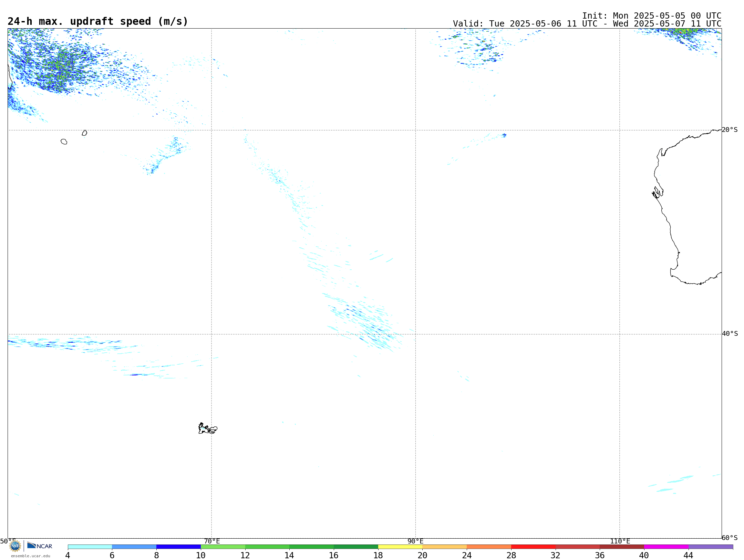Select the dark brown-red 36–40 m/s swatch
The height and width of the screenshot is (560, 744).
[x=622, y=547]
